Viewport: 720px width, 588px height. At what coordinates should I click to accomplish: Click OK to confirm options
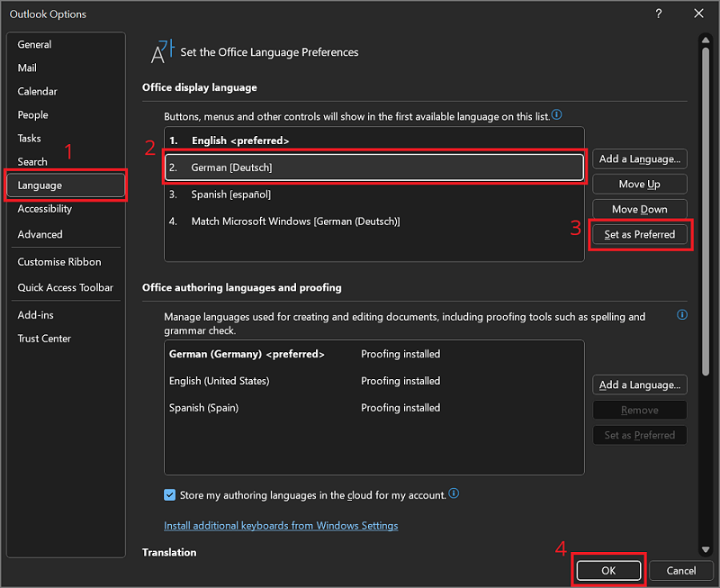coord(608,571)
